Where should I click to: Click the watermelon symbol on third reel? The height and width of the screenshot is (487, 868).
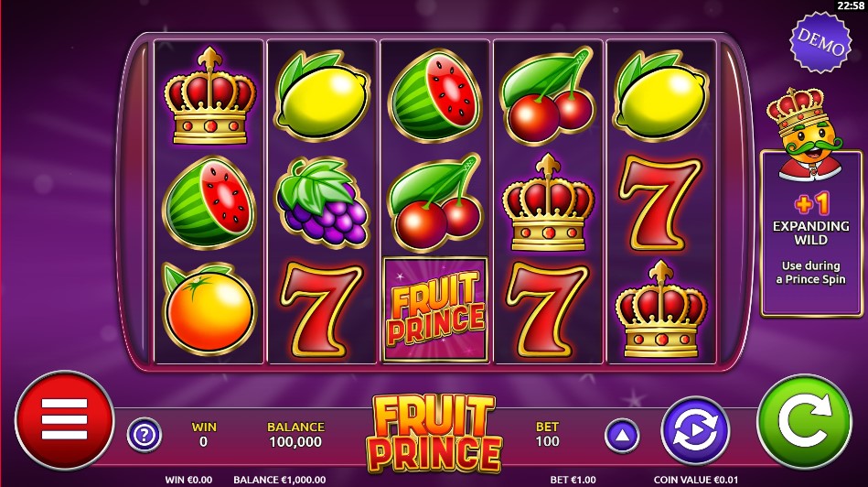click(435, 95)
